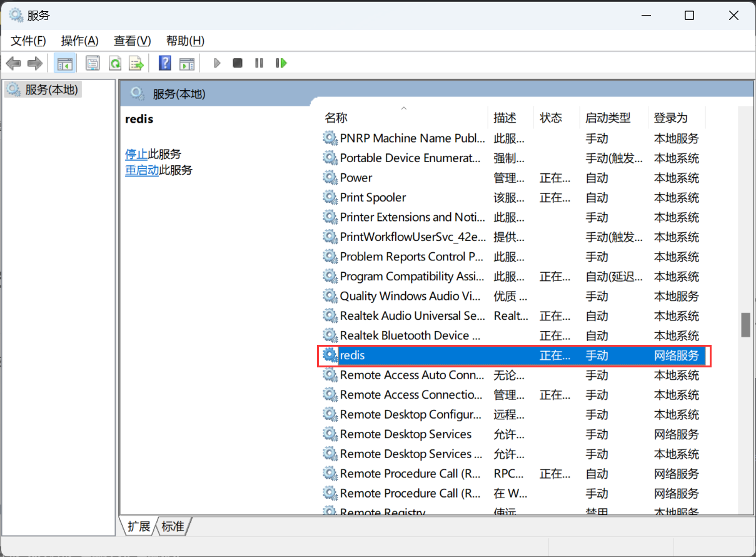This screenshot has height=557, width=756.
Task: Select Printer Extensions and Noti... service name
Action: click(x=413, y=217)
